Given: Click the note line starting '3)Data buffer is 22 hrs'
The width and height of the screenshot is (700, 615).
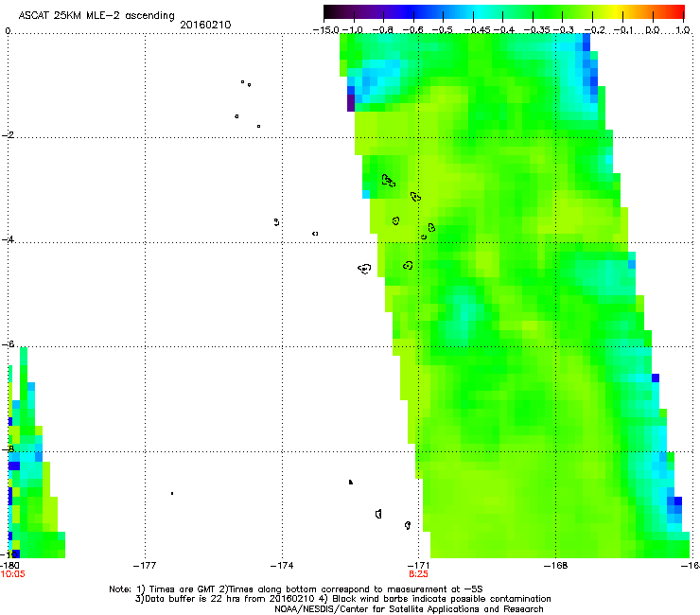Looking at the screenshot, I should pyautogui.click(x=342, y=599).
